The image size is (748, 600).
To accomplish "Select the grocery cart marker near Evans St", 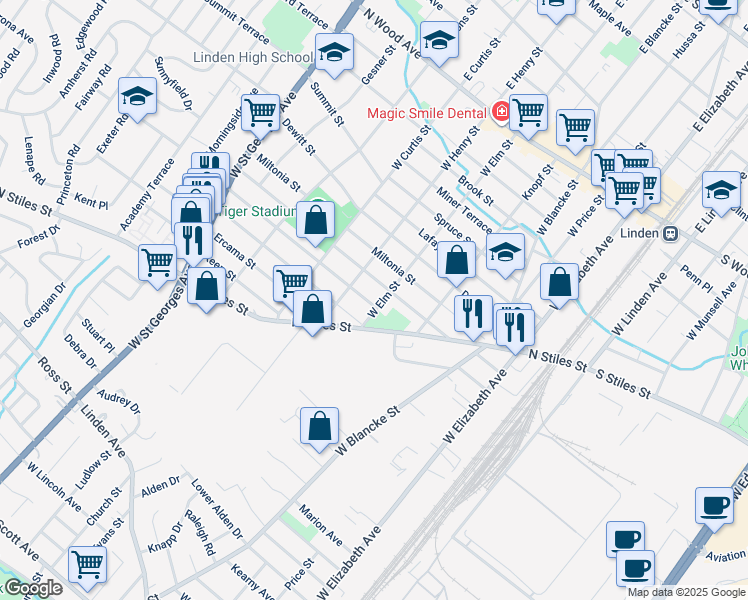I will 88,564.
